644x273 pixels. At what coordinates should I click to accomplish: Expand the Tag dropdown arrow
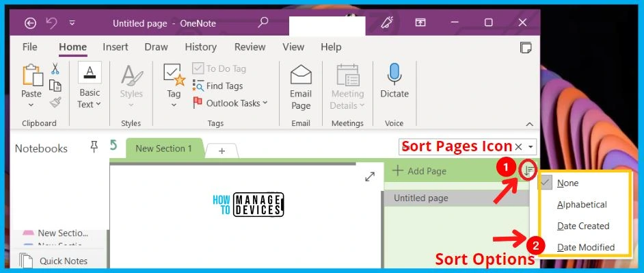(x=174, y=105)
